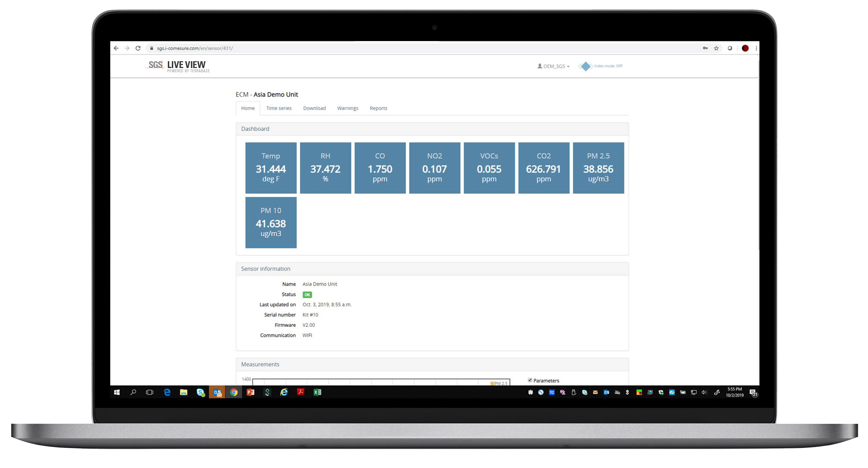The image size is (868, 468).
Task: Click the SGS Live View logo
Action: (177, 66)
